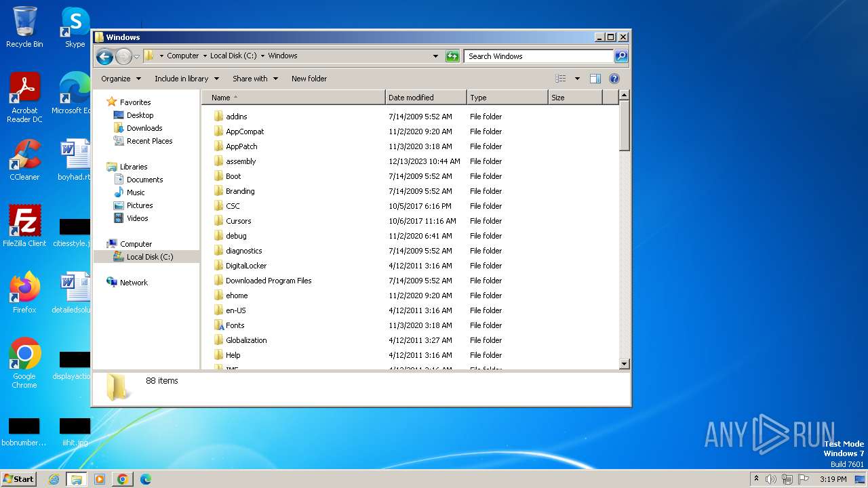Open the Help question mark icon
This screenshot has width=868, height=488.
(x=614, y=79)
